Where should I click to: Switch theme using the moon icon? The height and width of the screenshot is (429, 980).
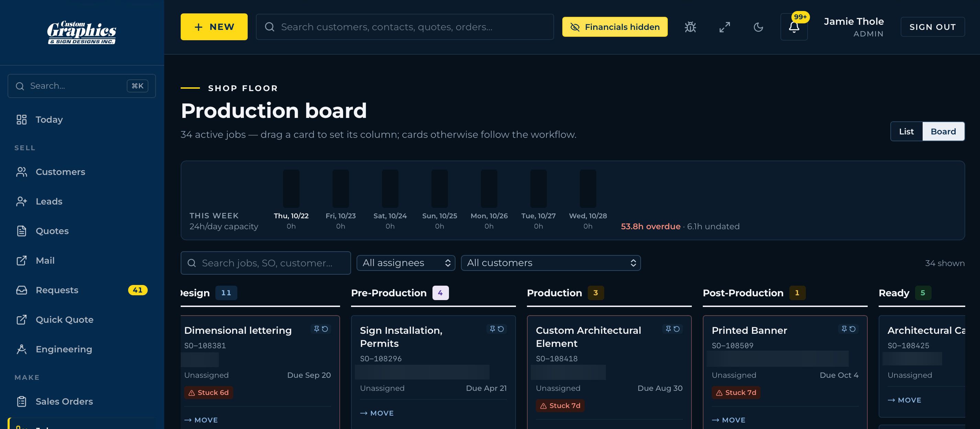click(758, 27)
